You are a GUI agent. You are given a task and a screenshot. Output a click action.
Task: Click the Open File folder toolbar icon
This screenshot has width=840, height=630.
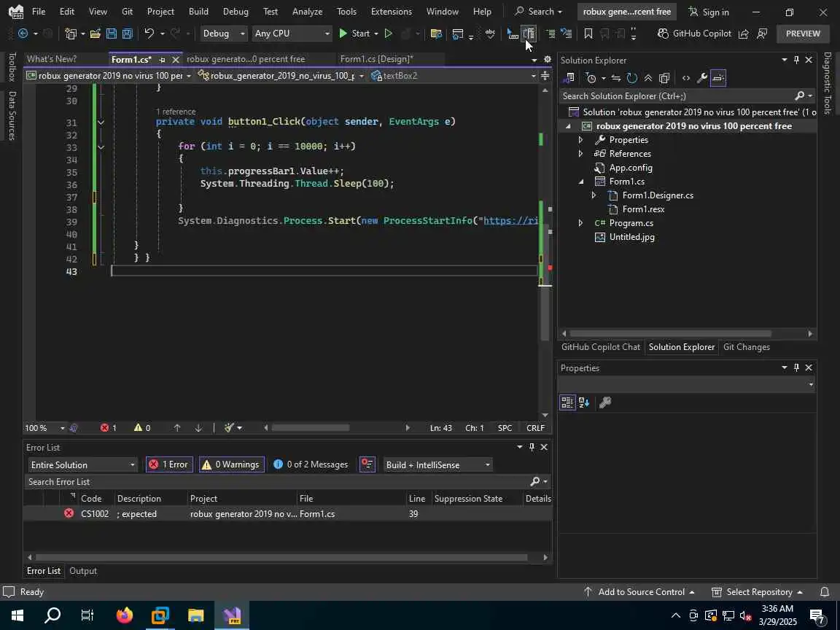tap(96, 34)
